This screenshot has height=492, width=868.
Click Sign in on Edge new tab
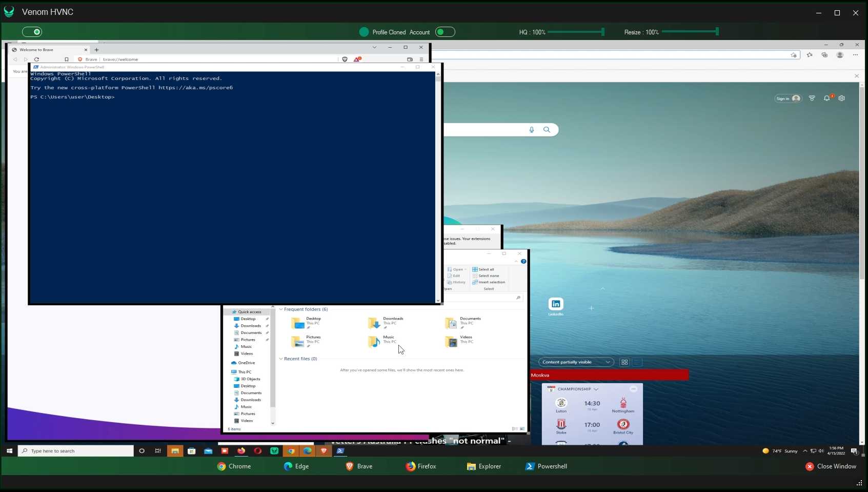pos(788,99)
